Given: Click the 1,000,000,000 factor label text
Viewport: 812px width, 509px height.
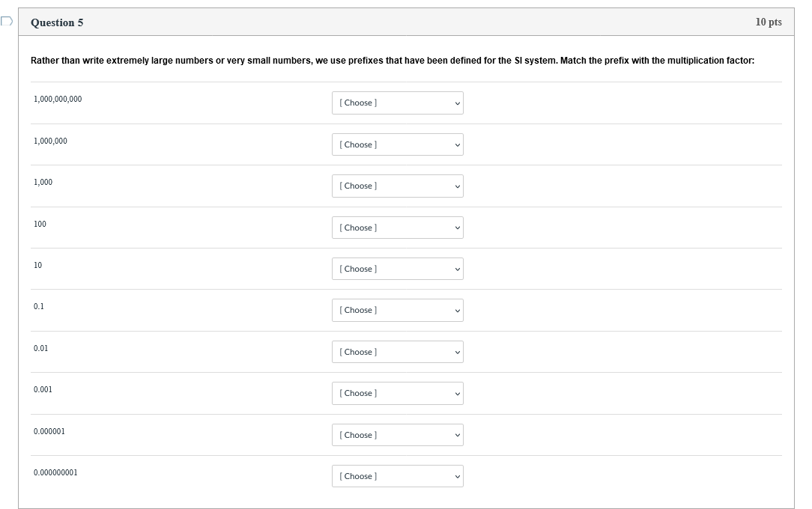Looking at the screenshot, I should pos(58,99).
